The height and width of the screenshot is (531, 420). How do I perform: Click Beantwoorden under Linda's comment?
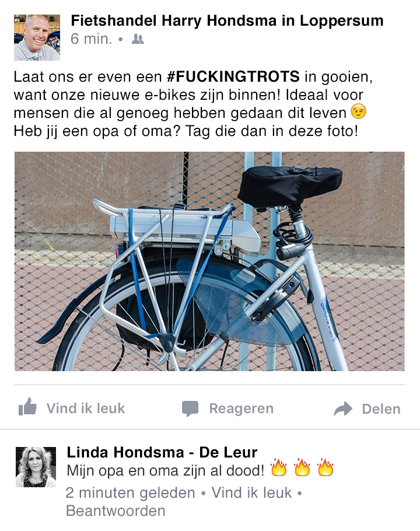[x=116, y=511]
